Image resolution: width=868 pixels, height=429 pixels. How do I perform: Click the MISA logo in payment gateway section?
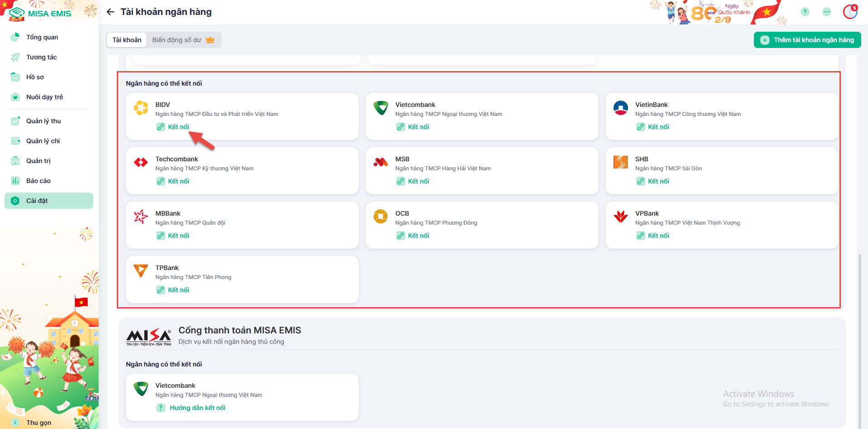pos(149,337)
